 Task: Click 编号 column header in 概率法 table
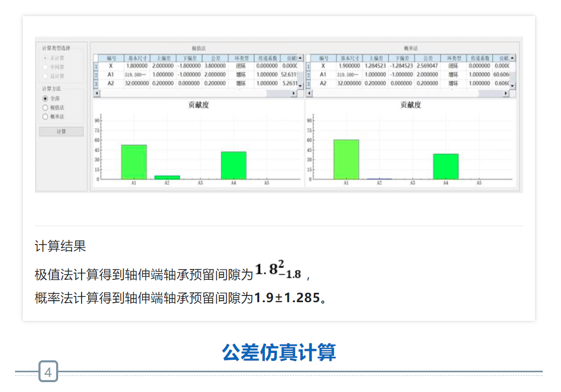coord(324,58)
